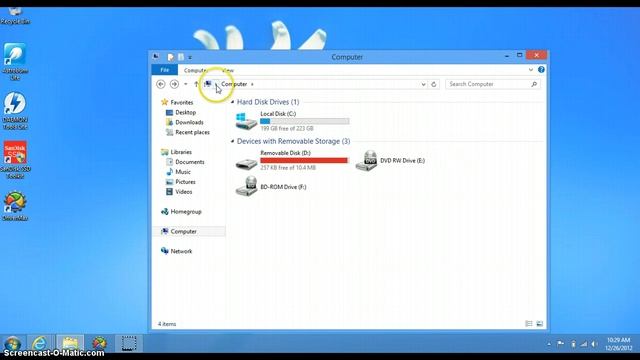640x360 pixels.
Task: Collapse the Hard Disk Drives group
Action: (233, 102)
